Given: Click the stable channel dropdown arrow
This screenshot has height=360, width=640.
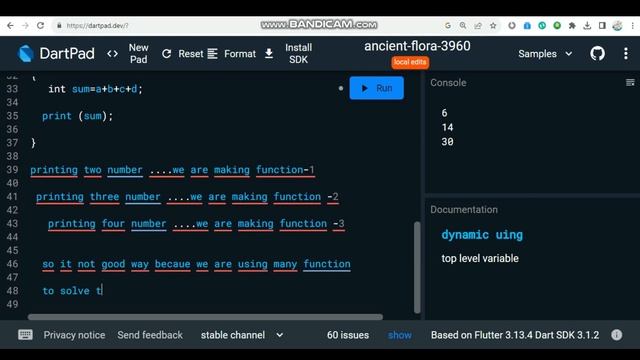Looking at the screenshot, I should coord(280,335).
